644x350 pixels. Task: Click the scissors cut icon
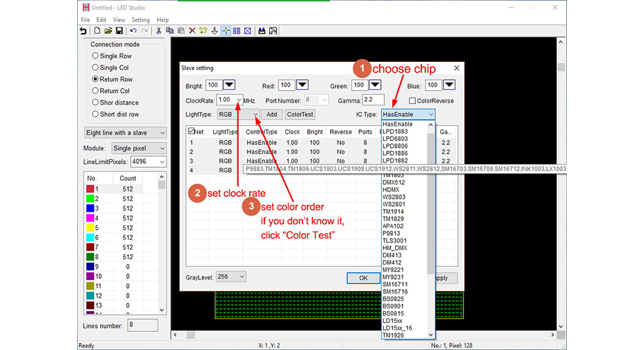(158, 31)
